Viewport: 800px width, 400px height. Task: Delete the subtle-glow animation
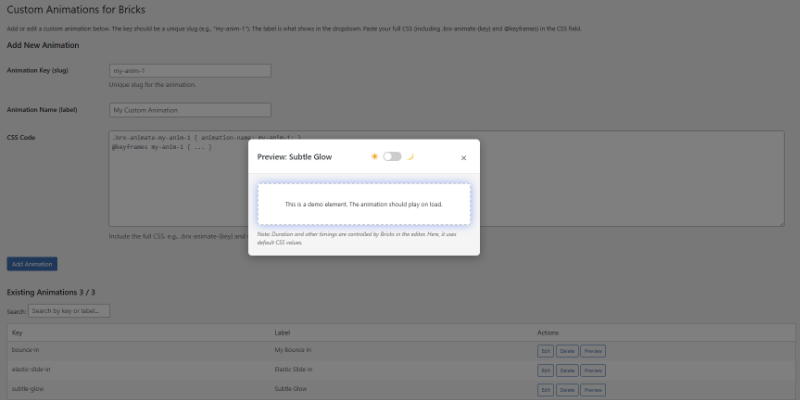point(567,390)
